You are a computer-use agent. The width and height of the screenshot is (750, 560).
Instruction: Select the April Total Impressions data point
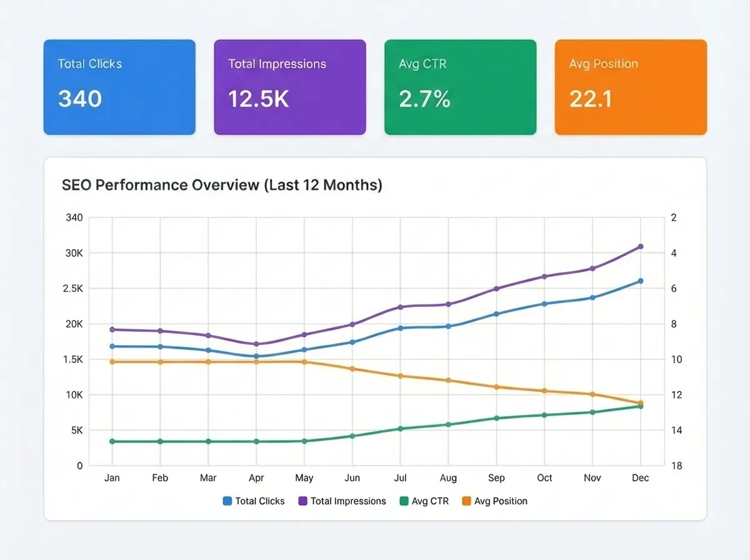click(x=256, y=344)
